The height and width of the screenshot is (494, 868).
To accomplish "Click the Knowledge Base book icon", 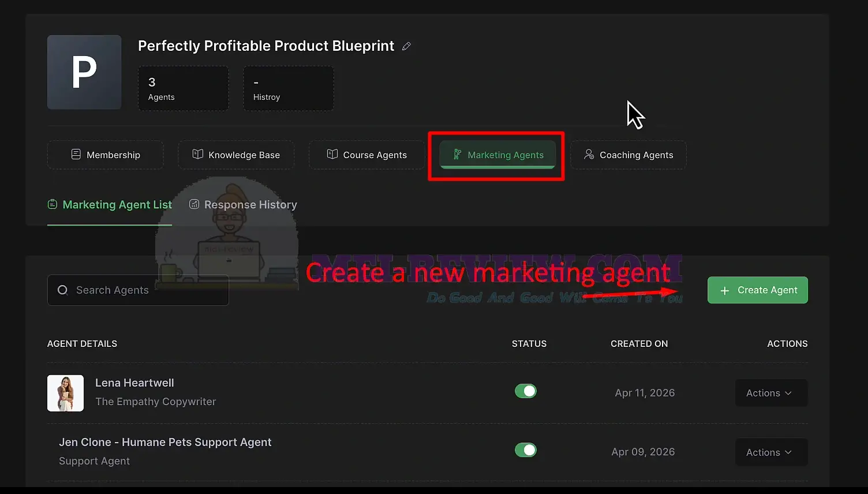I will 197,154.
